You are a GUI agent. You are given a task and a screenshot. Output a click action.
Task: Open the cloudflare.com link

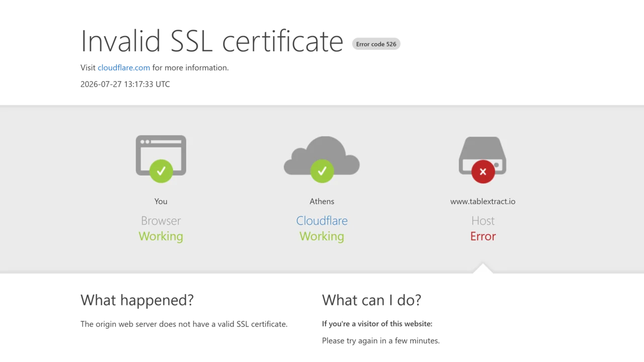(x=124, y=68)
